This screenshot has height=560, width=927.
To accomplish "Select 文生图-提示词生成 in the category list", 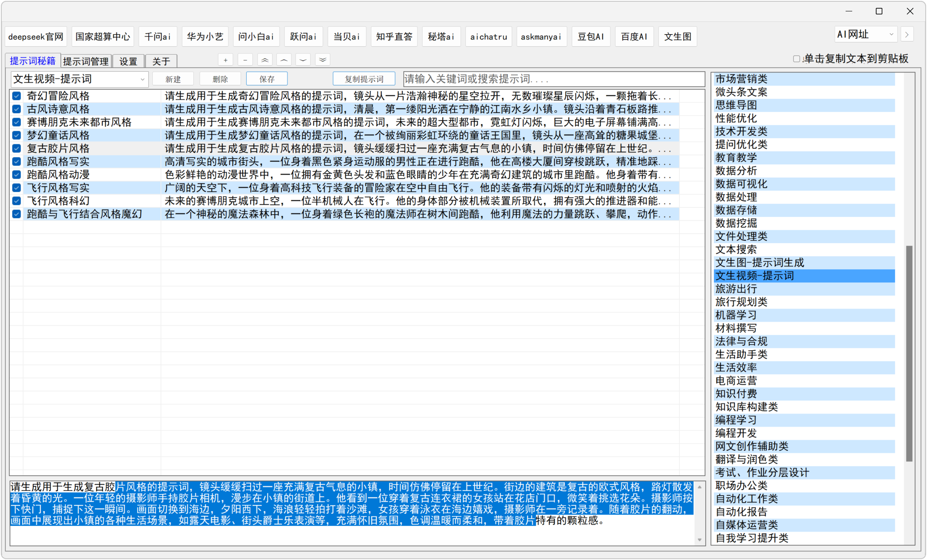I will (x=804, y=263).
